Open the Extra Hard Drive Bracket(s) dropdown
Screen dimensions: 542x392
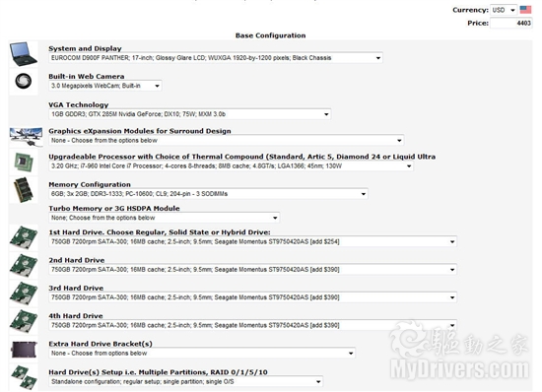point(202,354)
